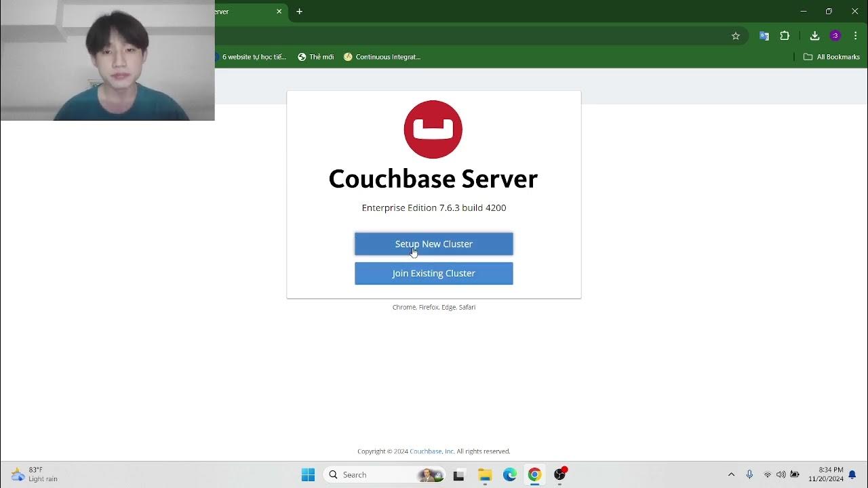The height and width of the screenshot is (488, 868).
Task: Click the 'Couchbase Server' heading
Action: (x=433, y=179)
